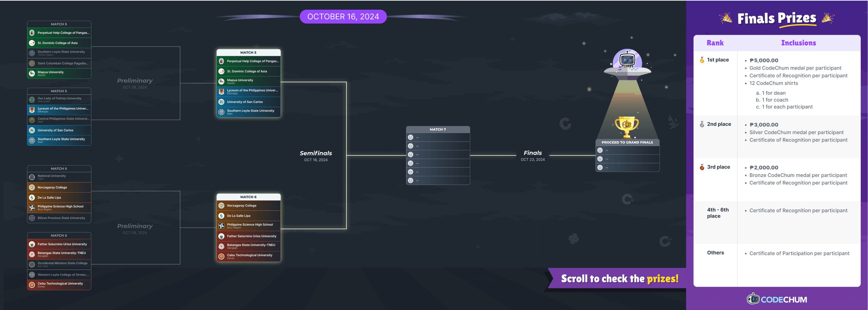
Task: Select Our Lady of Fatima University row
Action: (59, 100)
